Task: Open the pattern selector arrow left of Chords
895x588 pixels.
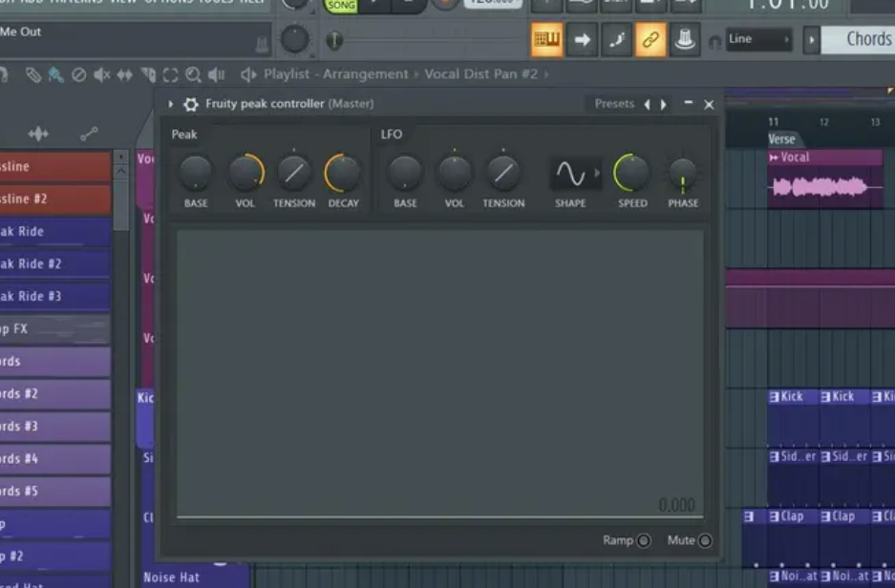Action: tap(811, 40)
